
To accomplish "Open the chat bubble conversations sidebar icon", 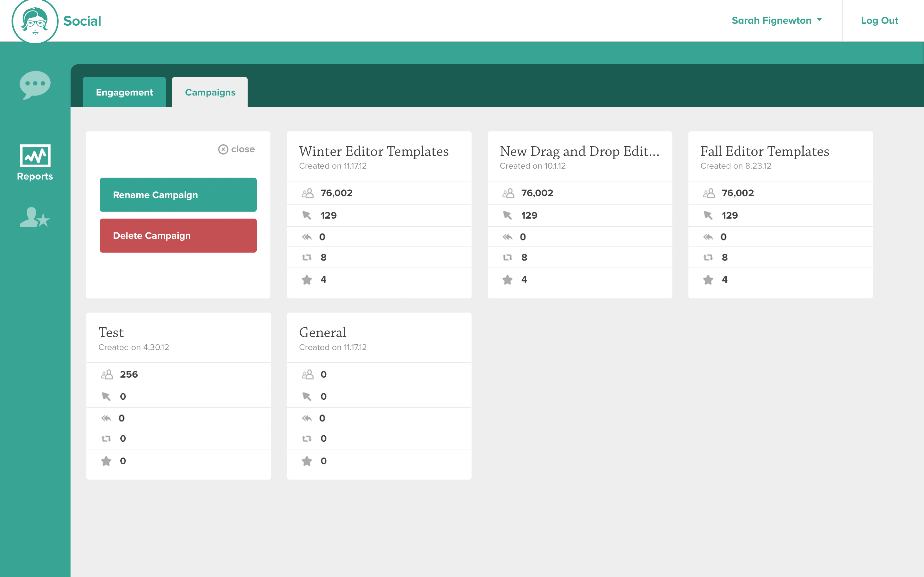I will pyautogui.click(x=35, y=84).
